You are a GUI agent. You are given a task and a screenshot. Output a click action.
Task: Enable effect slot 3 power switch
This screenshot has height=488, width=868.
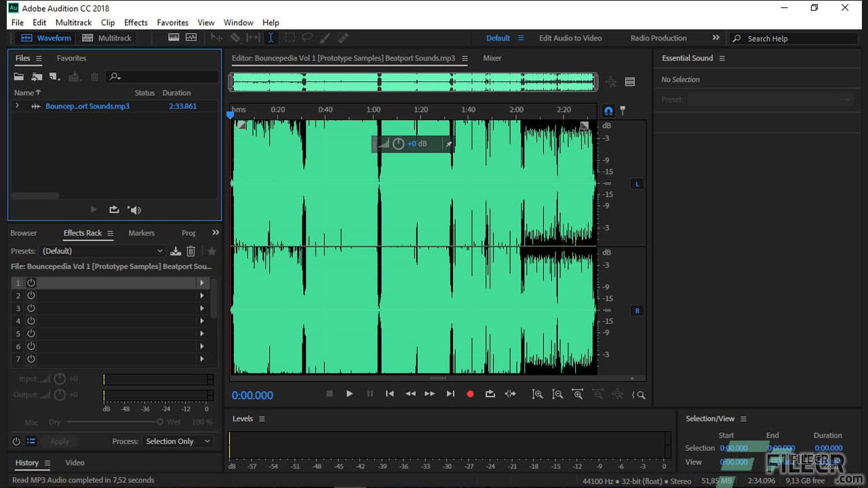point(31,308)
